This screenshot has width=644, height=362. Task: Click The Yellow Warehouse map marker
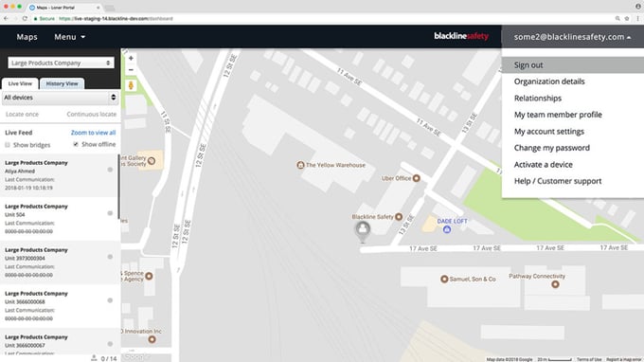(300, 165)
